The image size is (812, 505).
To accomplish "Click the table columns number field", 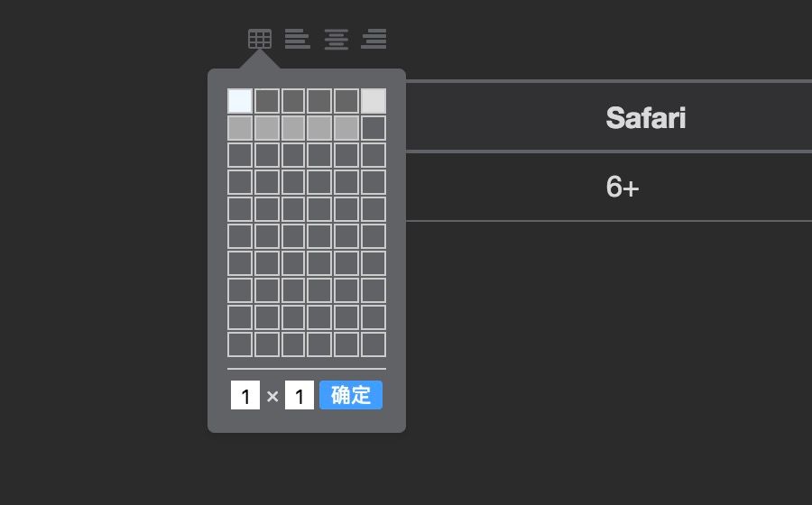I will tap(300, 395).
